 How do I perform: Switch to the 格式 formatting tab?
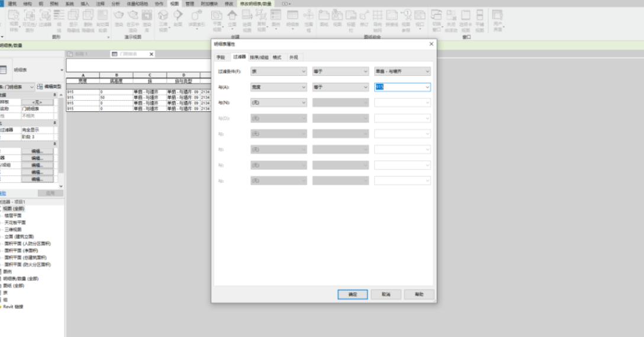pyautogui.click(x=277, y=57)
